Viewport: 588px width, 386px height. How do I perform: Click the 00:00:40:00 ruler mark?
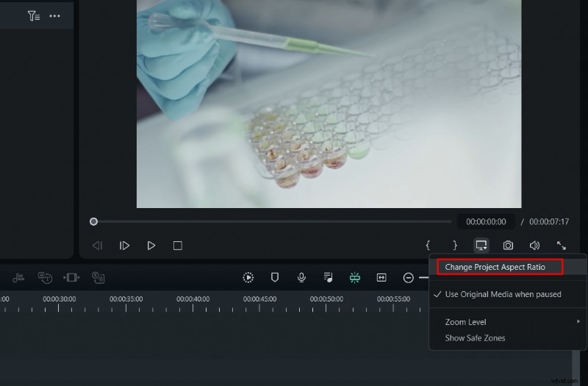click(x=193, y=299)
